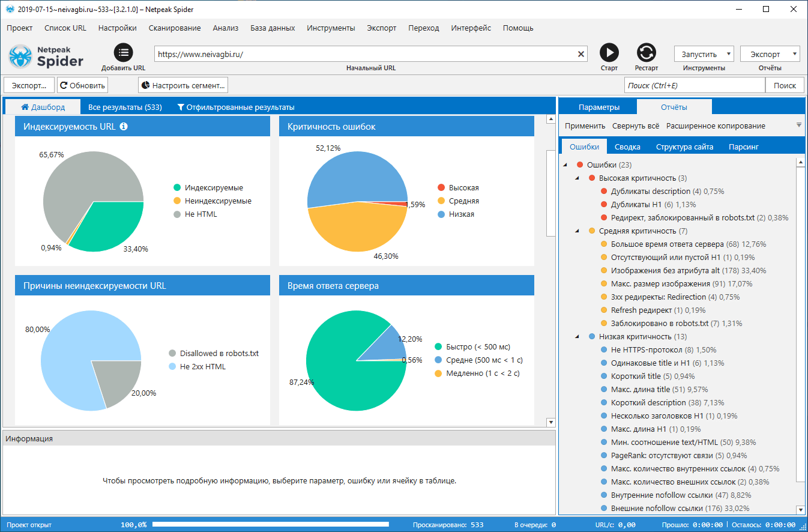Click the Поиск button

pos(785,85)
